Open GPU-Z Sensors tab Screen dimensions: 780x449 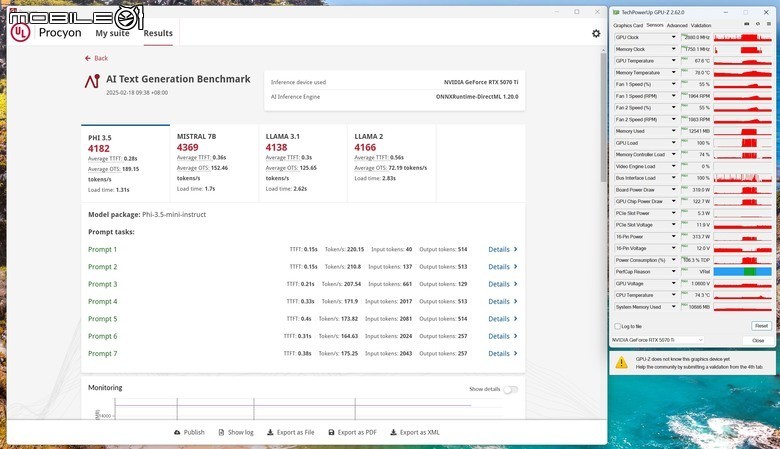pos(655,25)
